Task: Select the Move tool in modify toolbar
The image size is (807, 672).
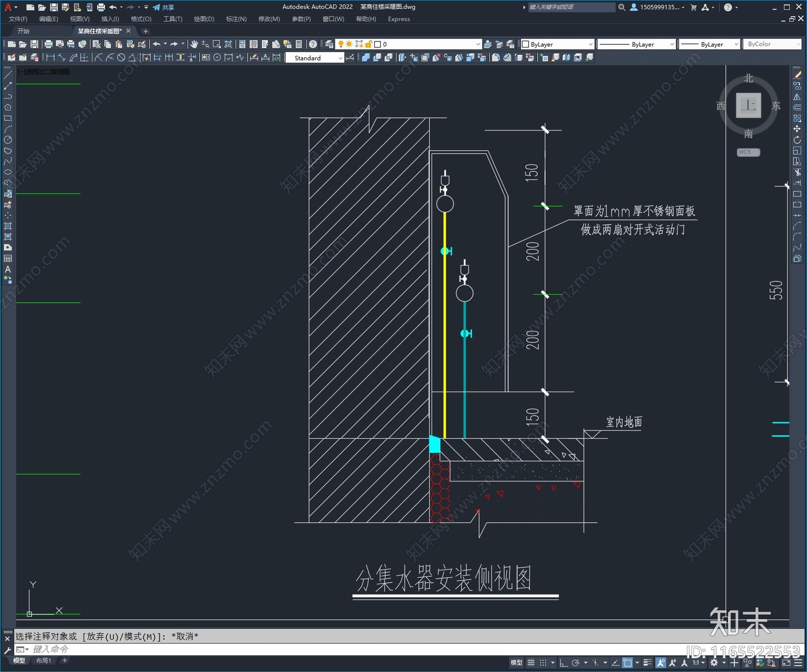Action: tap(797, 129)
